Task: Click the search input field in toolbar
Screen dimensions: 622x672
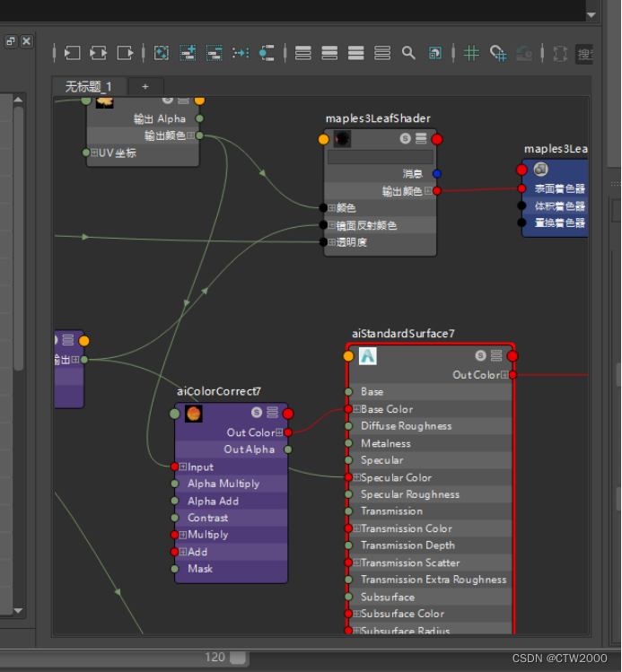Action: (x=584, y=54)
